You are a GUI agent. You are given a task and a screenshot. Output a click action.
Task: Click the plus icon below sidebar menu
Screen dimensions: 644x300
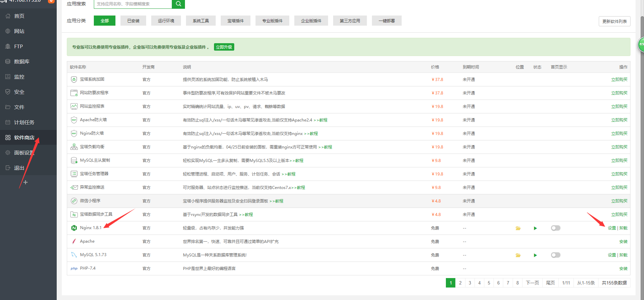tap(25, 182)
